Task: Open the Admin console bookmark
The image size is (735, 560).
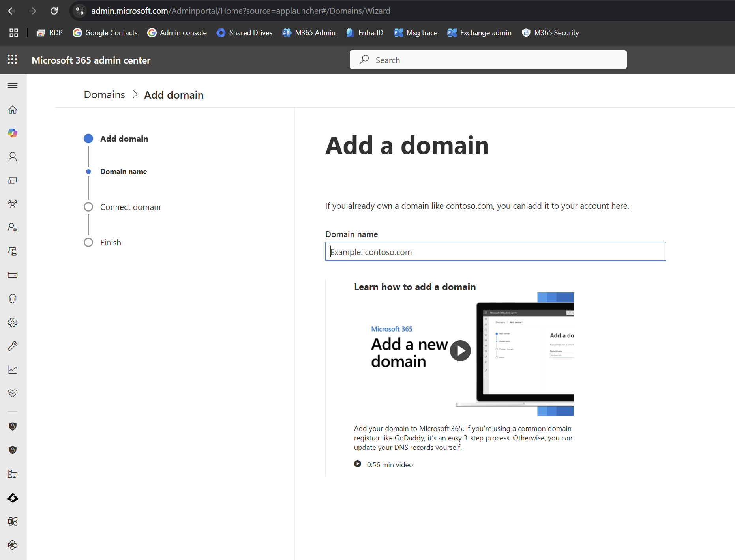Action: [x=177, y=33]
